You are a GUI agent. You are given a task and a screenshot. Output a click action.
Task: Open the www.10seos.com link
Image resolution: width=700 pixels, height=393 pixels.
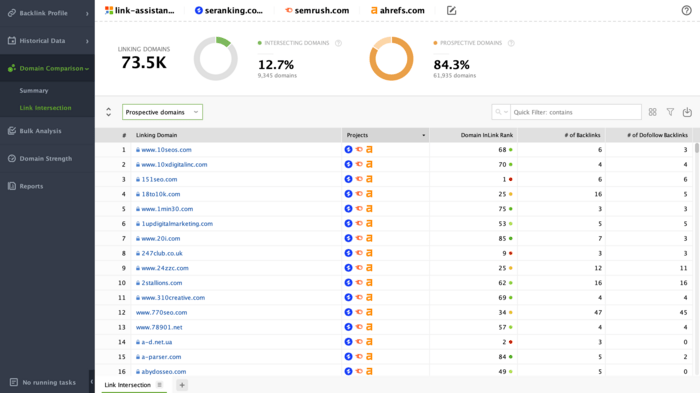[166, 150]
